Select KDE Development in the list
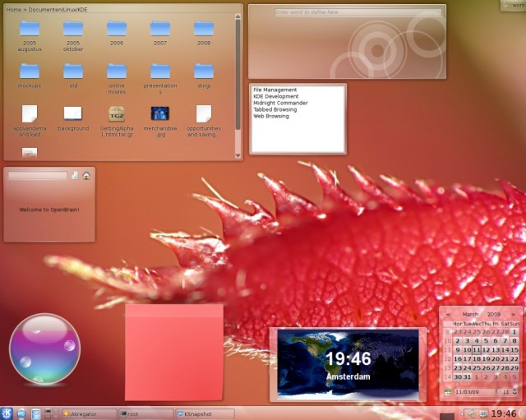The height and width of the screenshot is (420, 526). (x=275, y=96)
